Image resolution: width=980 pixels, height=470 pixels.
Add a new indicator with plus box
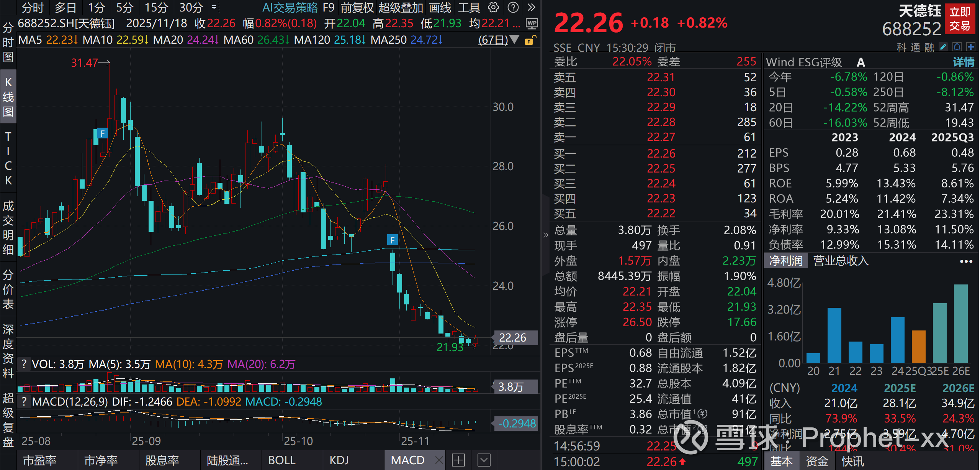[x=458, y=460]
